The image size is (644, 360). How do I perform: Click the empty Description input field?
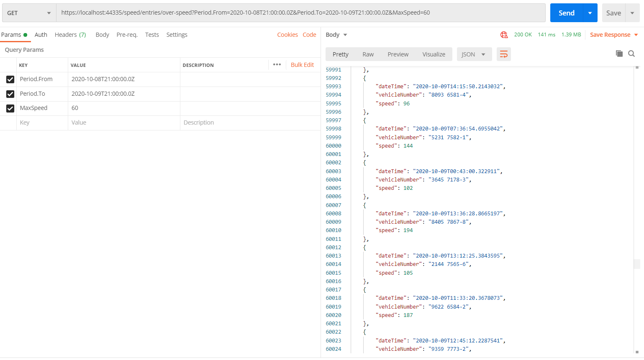[x=250, y=123]
